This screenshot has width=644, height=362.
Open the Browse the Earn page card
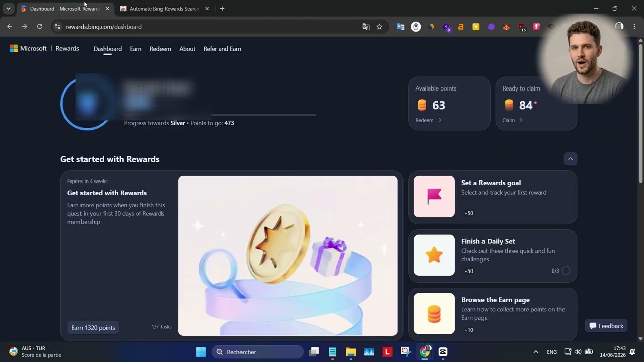pos(493,314)
